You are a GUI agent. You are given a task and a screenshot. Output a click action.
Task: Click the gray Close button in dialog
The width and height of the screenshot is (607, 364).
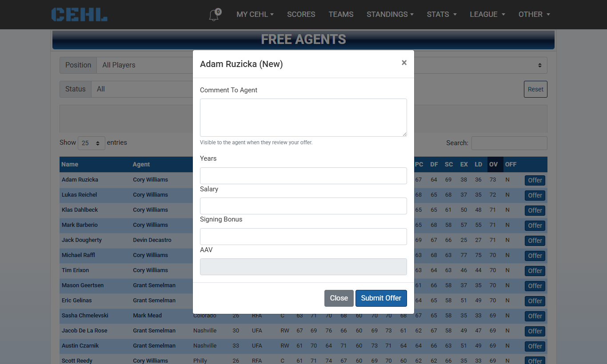coord(339,298)
